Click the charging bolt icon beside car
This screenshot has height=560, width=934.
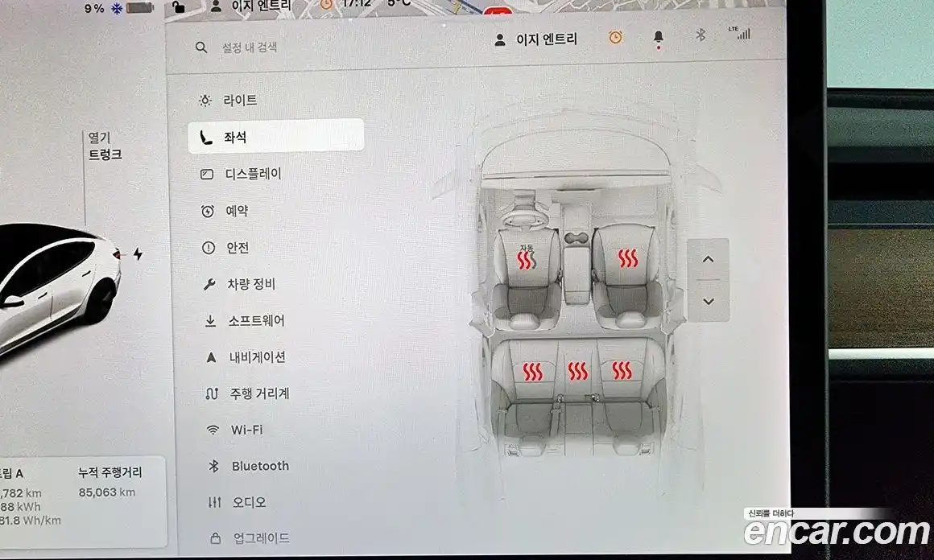point(138,254)
